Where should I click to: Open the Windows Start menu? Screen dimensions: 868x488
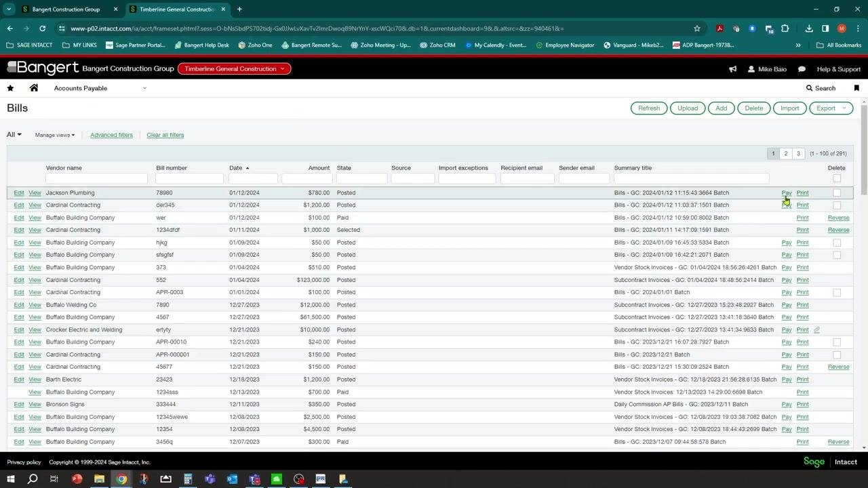(x=10, y=479)
